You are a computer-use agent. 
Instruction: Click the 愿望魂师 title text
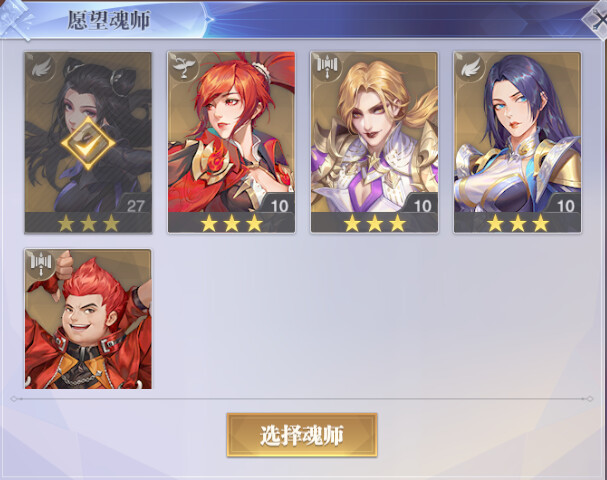tap(108, 20)
